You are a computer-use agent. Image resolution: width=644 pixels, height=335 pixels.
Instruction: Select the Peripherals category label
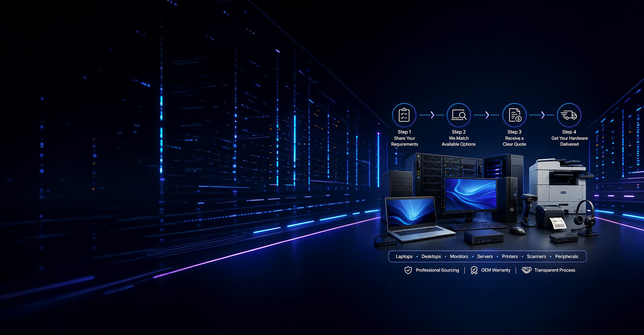(x=567, y=256)
